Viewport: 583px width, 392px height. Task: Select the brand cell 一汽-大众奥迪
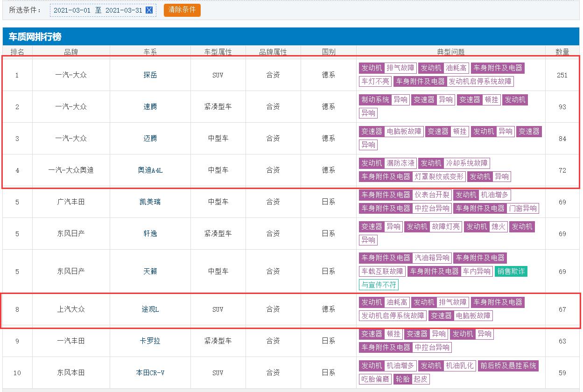coord(71,170)
